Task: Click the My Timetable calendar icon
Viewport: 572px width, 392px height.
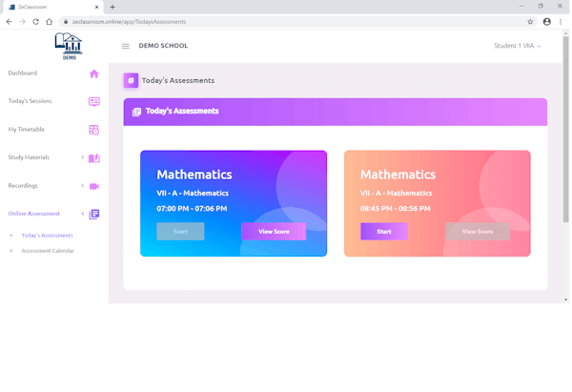Action: pos(94,130)
